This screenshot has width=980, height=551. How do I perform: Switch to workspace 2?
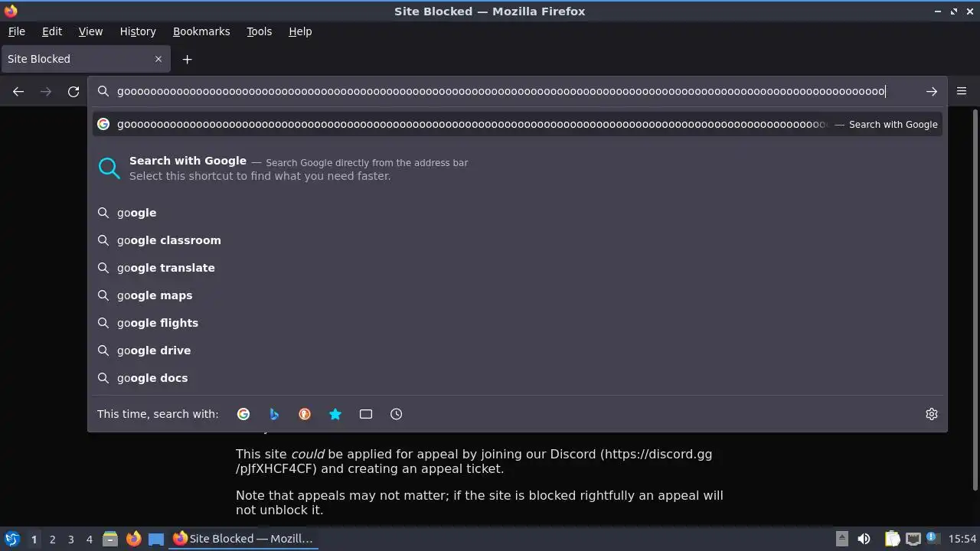tap(52, 539)
